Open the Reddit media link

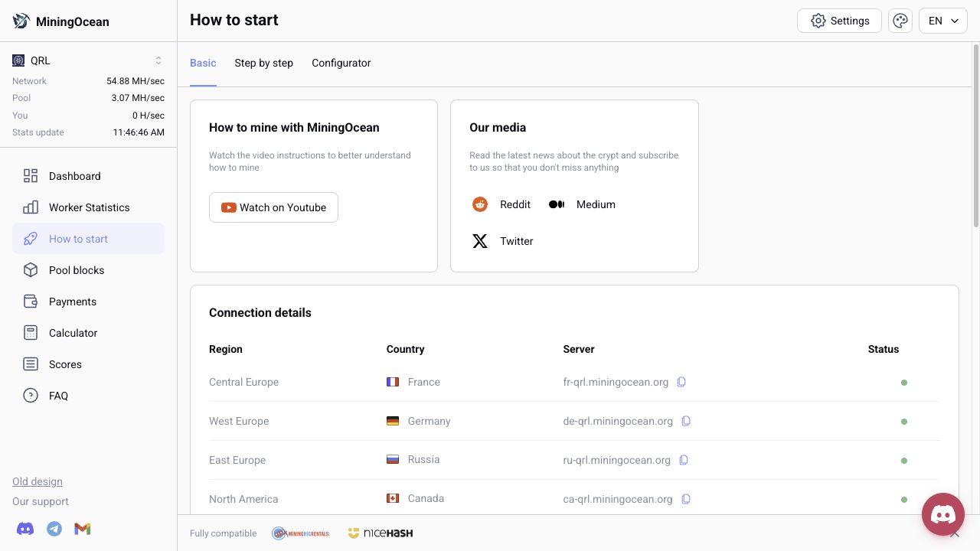pyautogui.click(x=501, y=204)
